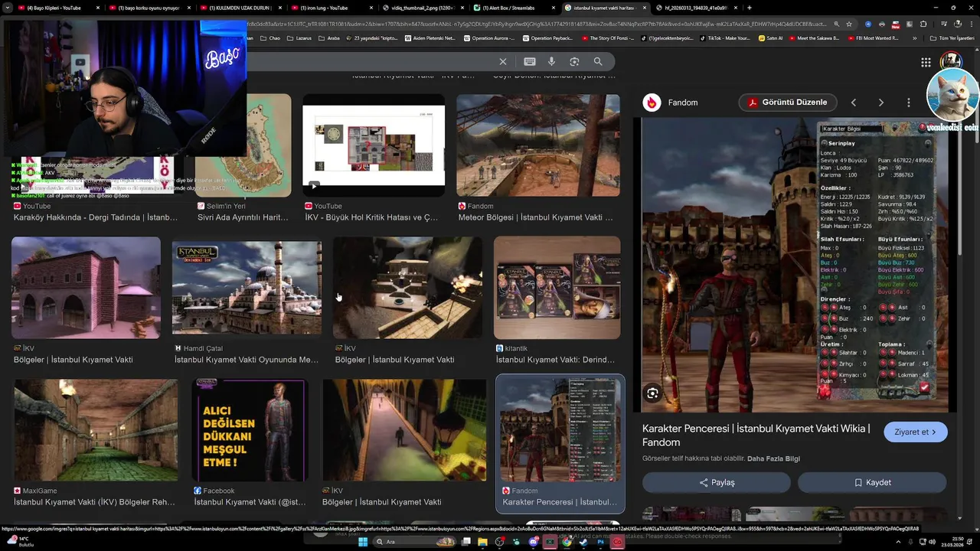Switch to KULEMDEN UZAK DURUN tab
The height and width of the screenshot is (551, 980).
(x=240, y=8)
